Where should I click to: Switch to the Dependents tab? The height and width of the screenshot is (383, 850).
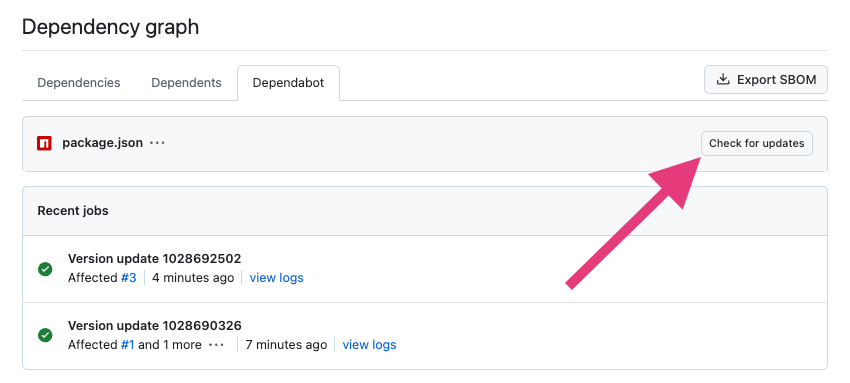click(186, 83)
